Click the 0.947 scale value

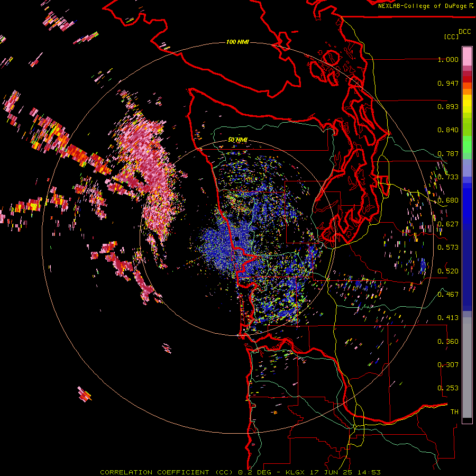(x=448, y=83)
